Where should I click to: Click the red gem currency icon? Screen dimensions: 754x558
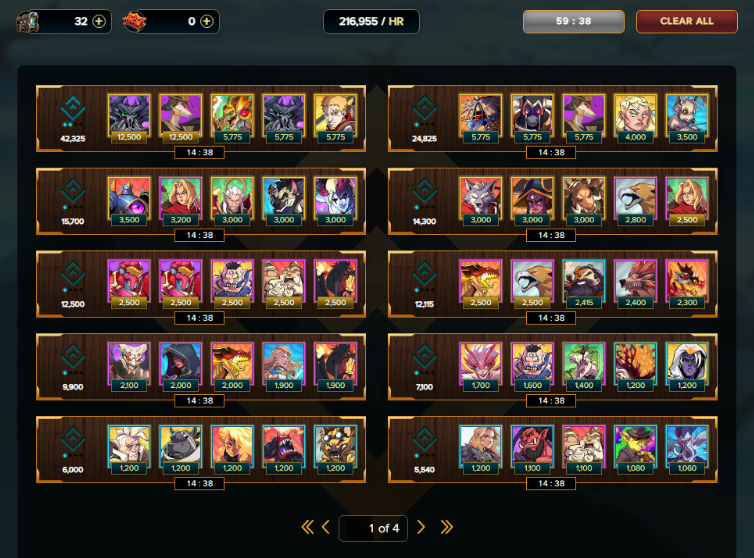coord(135,22)
